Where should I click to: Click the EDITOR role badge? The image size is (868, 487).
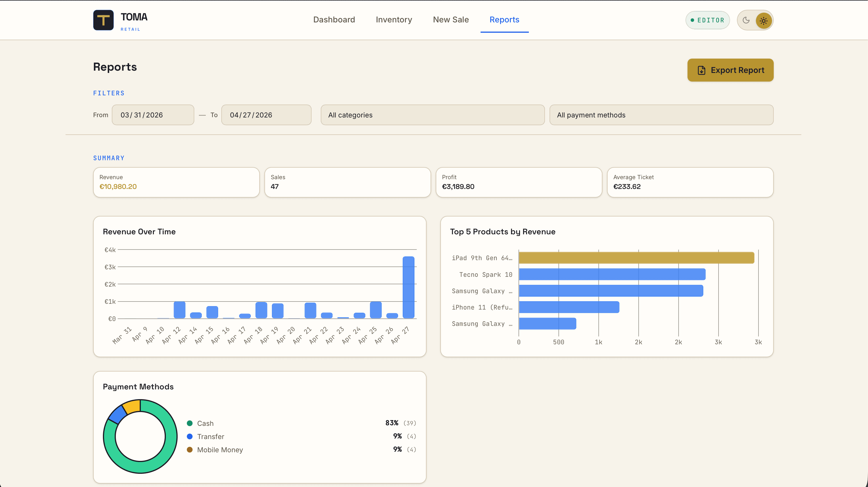[x=708, y=20]
